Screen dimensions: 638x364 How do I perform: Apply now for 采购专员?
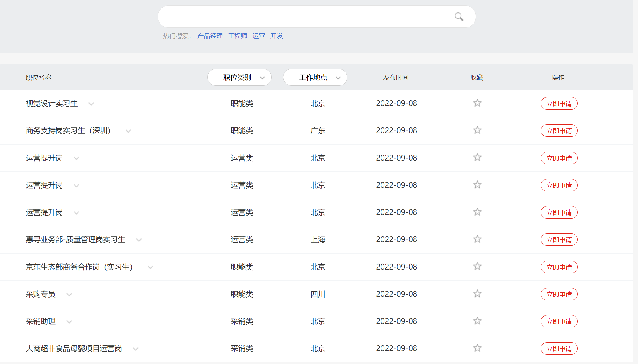tap(559, 294)
